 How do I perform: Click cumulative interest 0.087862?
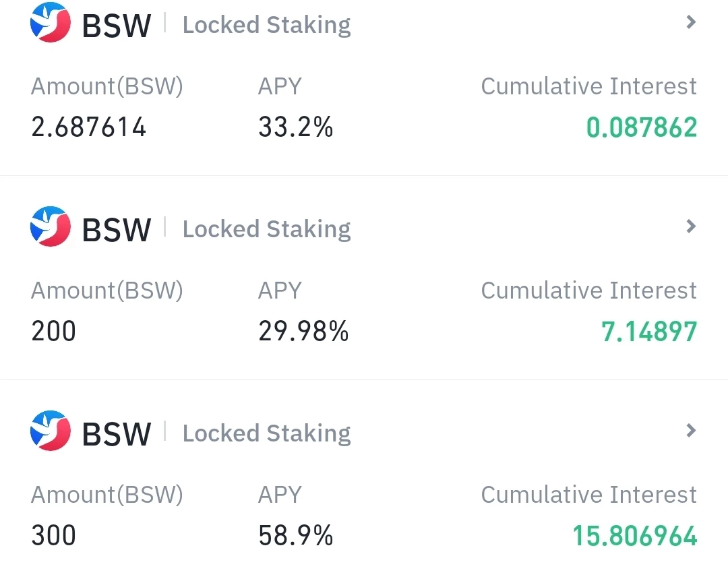click(642, 127)
